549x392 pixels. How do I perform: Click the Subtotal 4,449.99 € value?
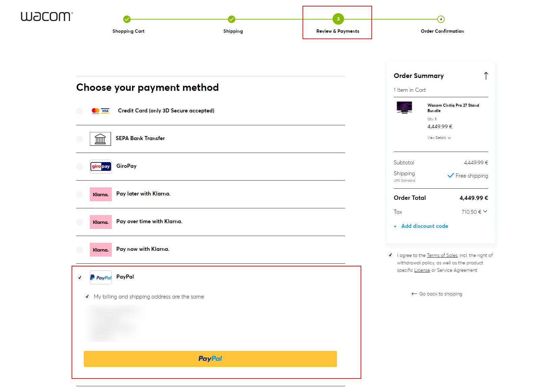point(476,162)
